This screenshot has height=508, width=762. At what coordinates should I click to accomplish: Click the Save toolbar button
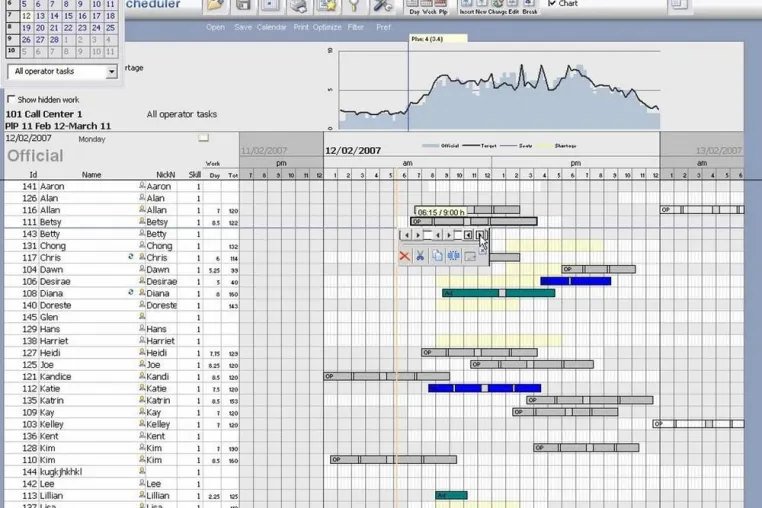(x=242, y=6)
